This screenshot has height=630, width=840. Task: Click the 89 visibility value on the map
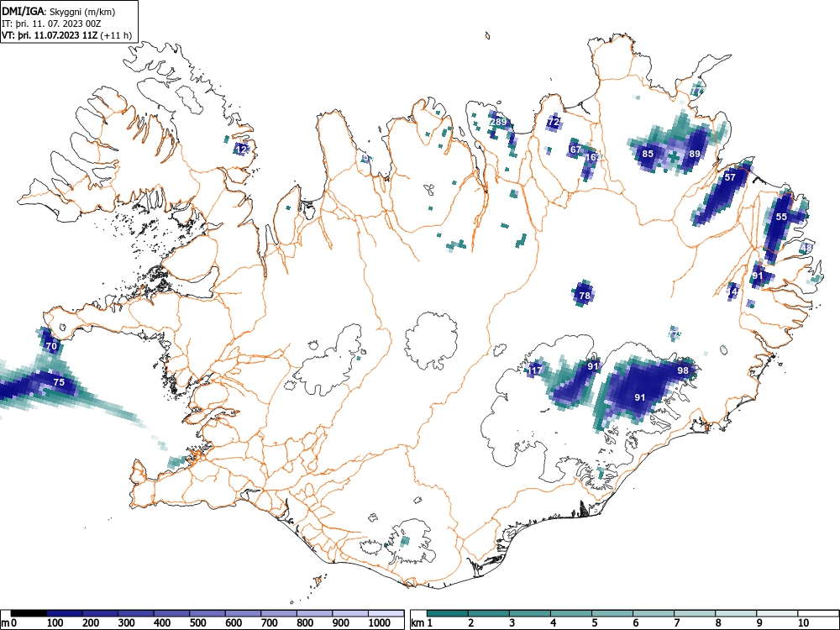[x=695, y=154]
